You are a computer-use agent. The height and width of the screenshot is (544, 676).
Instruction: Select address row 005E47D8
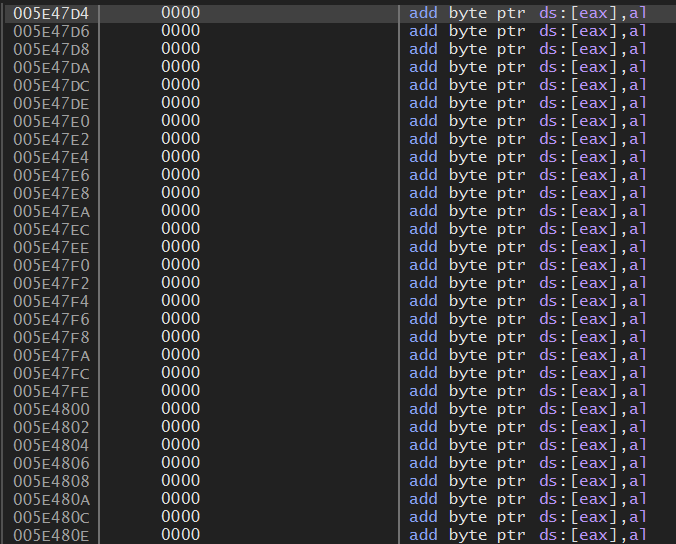51,50
